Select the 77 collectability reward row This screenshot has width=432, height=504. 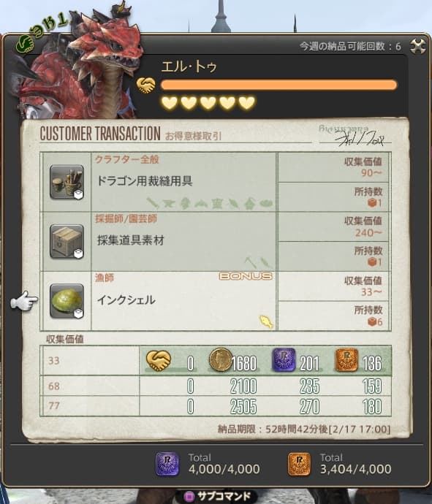tap(216, 405)
